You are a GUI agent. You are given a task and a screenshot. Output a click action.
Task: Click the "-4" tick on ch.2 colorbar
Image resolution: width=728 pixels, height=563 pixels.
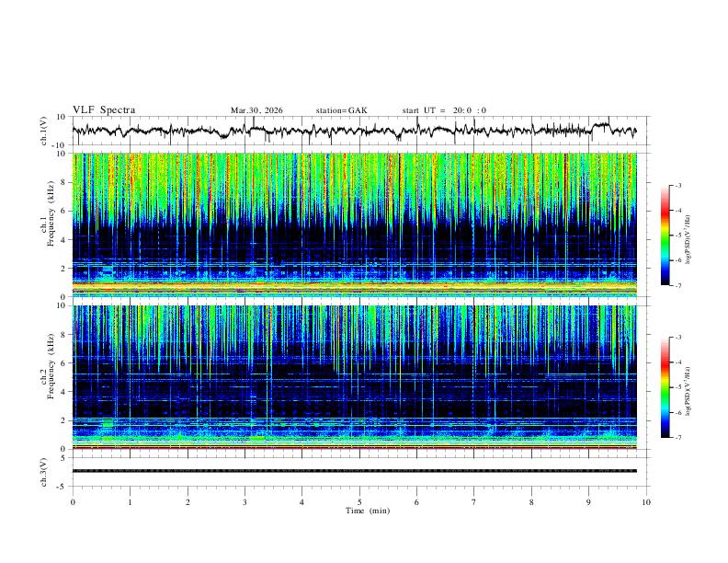pos(677,362)
